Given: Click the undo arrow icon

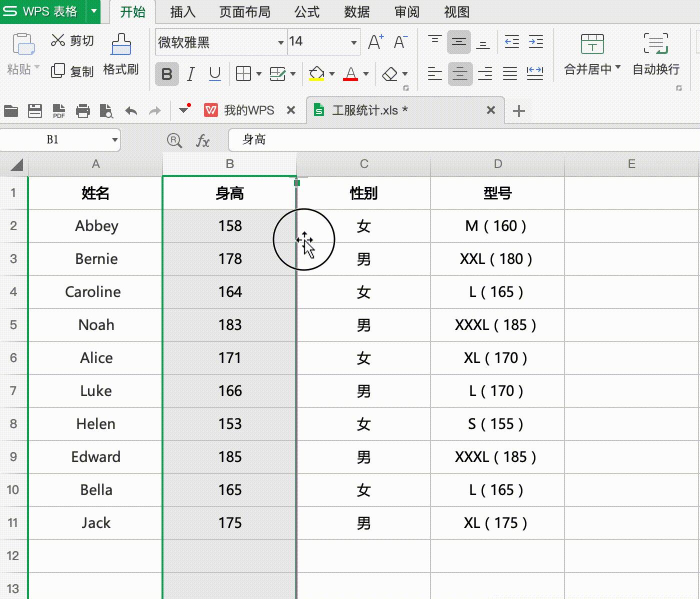Looking at the screenshot, I should (x=130, y=110).
